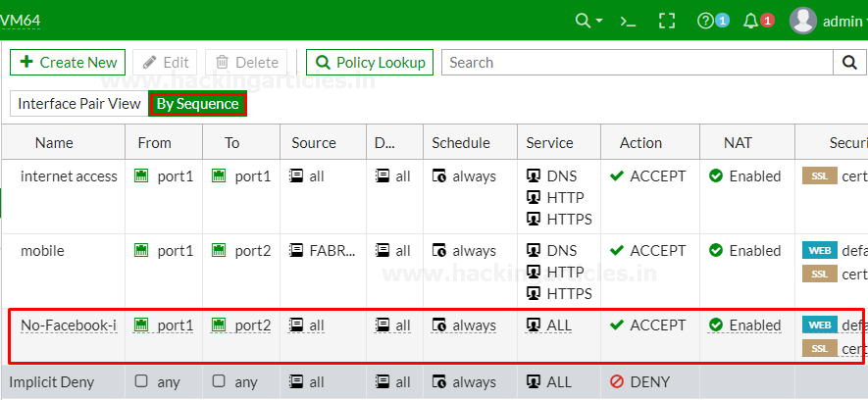The image size is (868, 400).
Task: Switch to Interface Pair View
Action: pyautogui.click(x=79, y=104)
